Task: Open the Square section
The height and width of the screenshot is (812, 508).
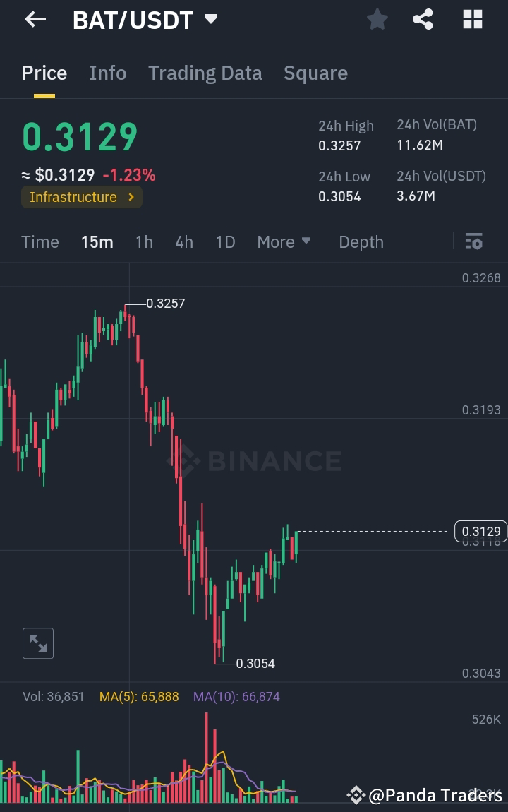Action: tap(315, 73)
